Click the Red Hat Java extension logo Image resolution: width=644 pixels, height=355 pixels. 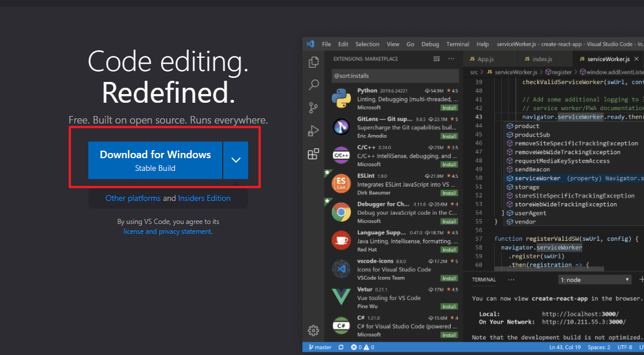341,241
